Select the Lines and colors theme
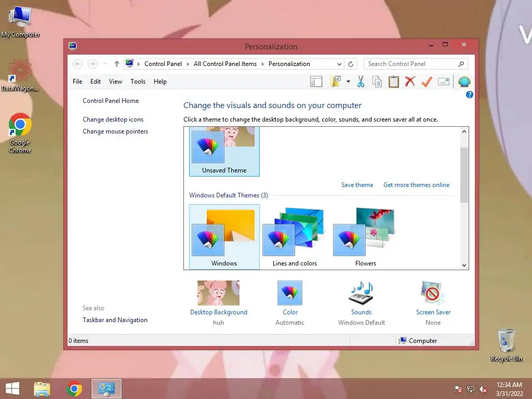This screenshot has width=532, height=399. point(295,237)
